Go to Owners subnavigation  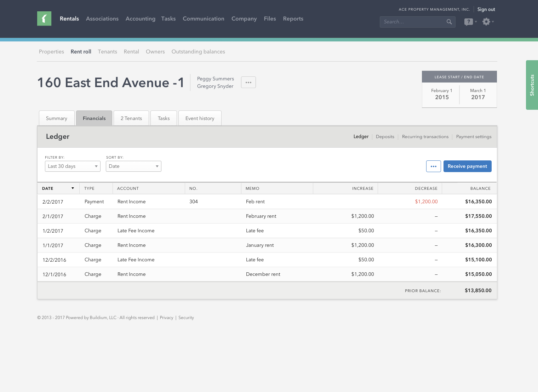point(155,52)
